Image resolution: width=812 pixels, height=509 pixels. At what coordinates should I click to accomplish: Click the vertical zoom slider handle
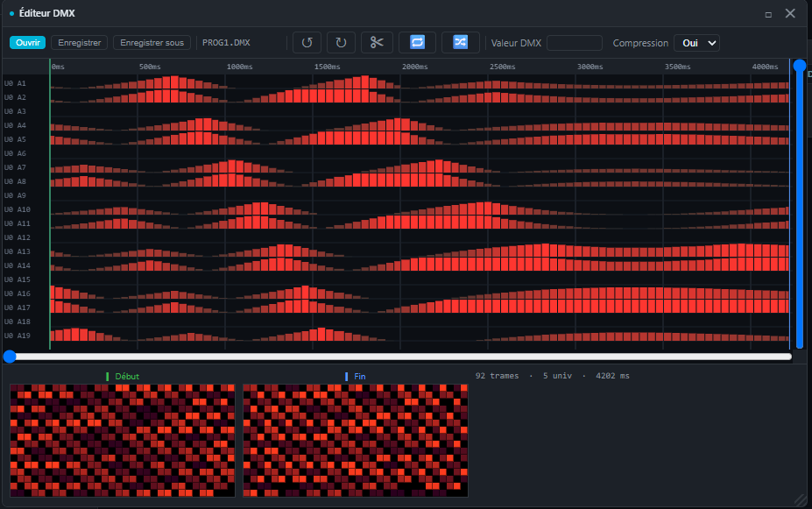800,66
